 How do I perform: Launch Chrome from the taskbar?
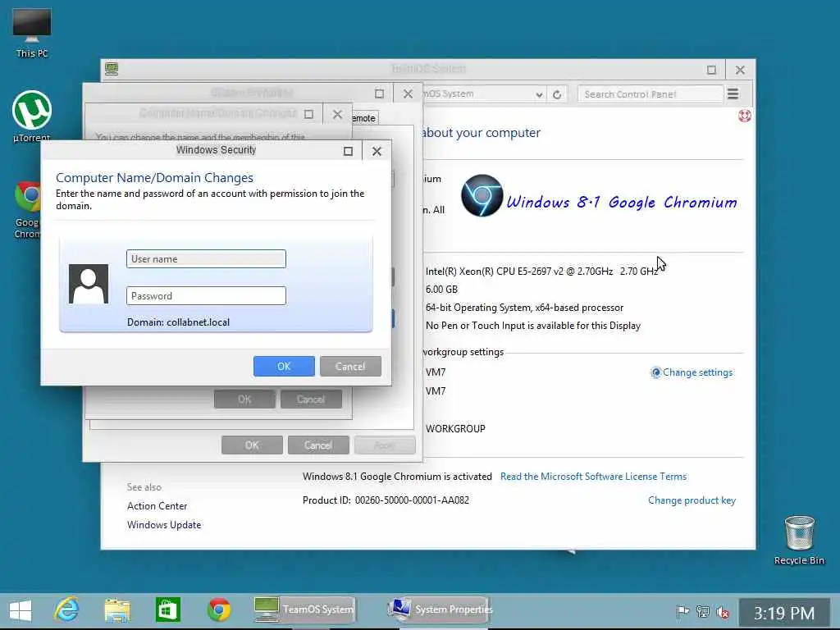[219, 609]
